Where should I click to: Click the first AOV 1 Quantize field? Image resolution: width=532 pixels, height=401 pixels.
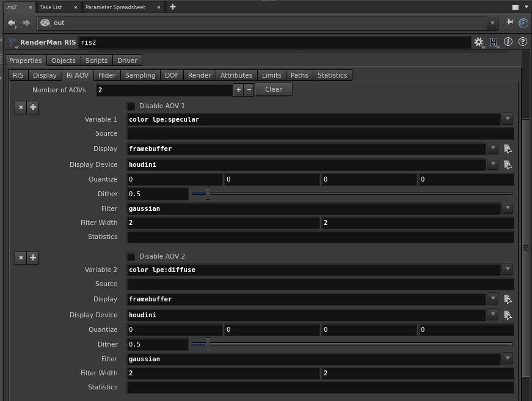pyautogui.click(x=175, y=179)
